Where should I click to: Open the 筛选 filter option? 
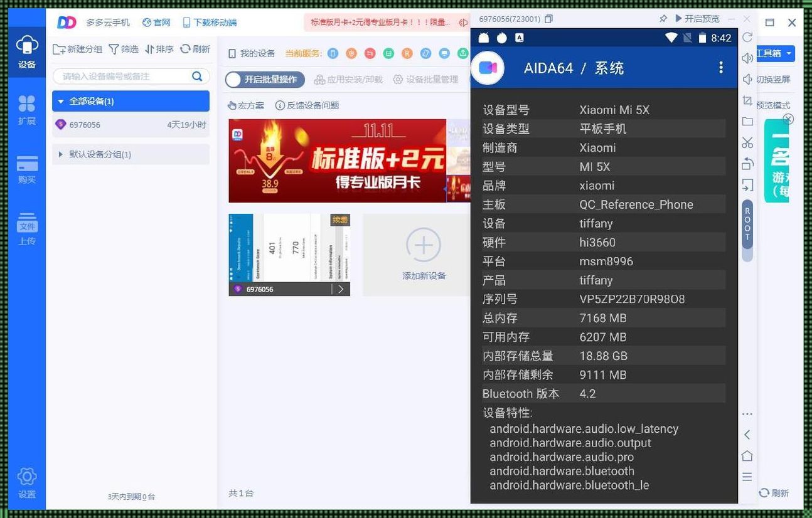(x=124, y=49)
